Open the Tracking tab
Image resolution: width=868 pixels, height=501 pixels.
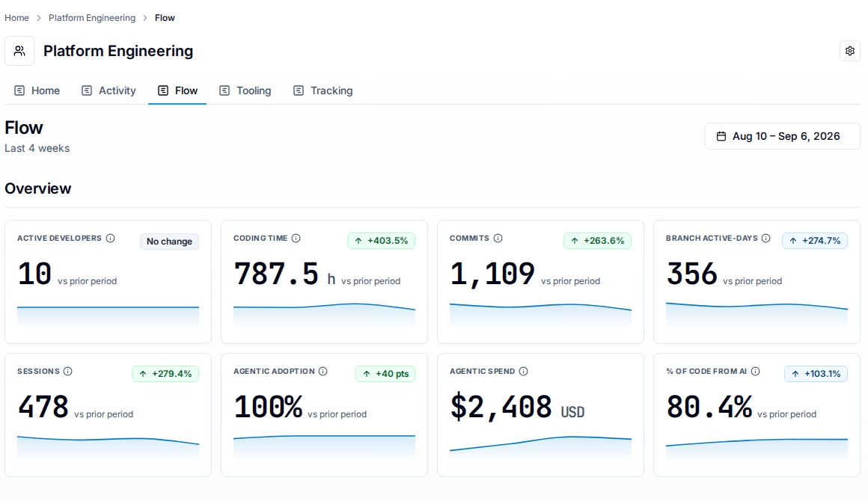point(323,90)
